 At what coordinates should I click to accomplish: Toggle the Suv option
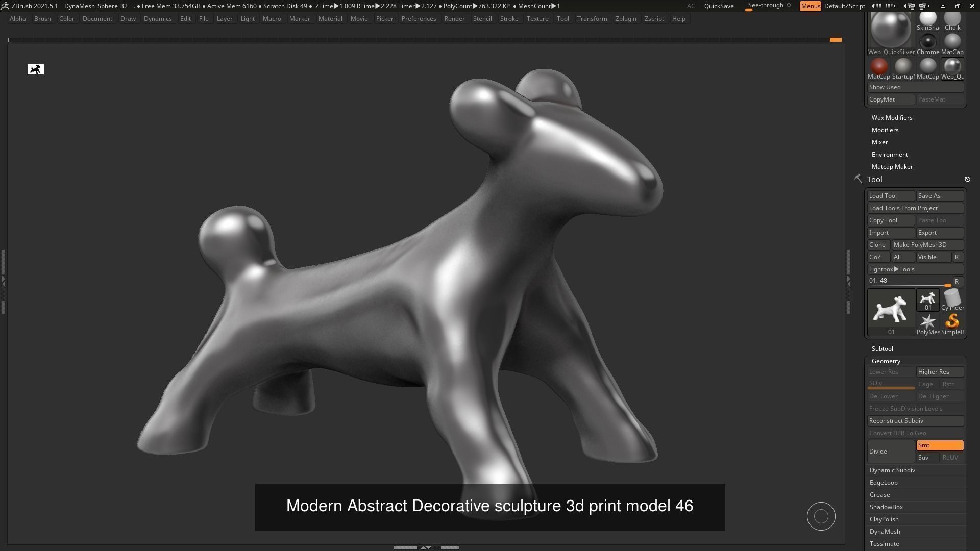[927, 458]
